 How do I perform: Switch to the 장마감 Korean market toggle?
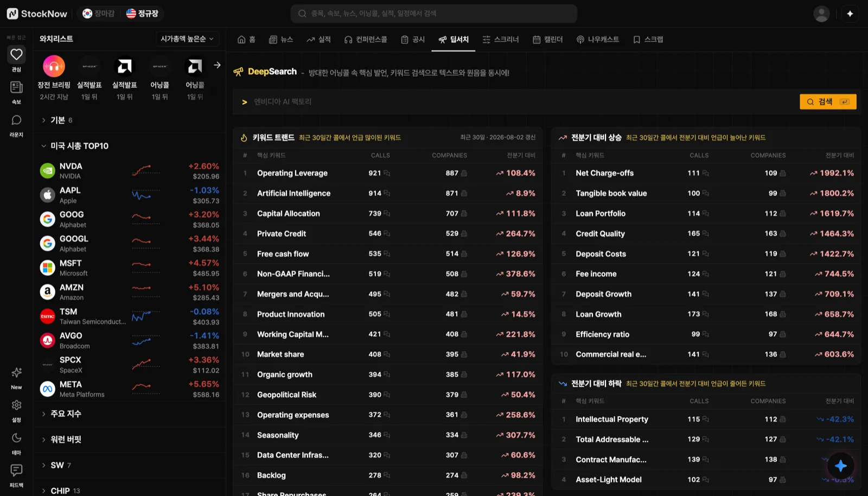99,14
